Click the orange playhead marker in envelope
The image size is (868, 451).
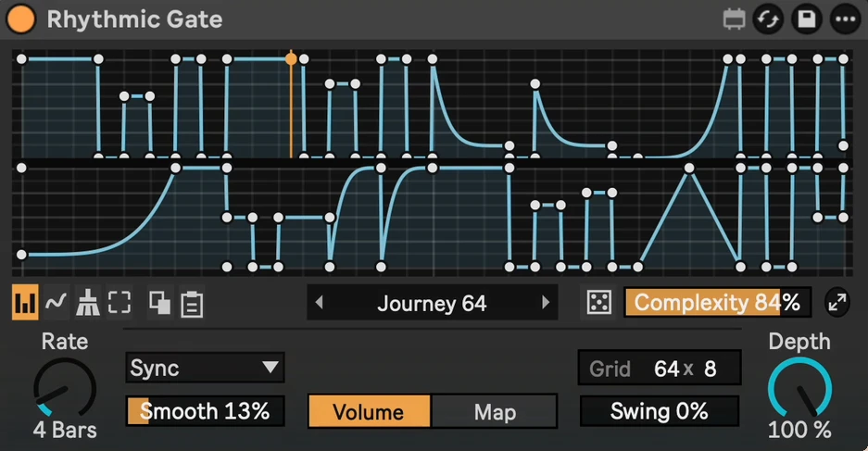click(x=291, y=58)
